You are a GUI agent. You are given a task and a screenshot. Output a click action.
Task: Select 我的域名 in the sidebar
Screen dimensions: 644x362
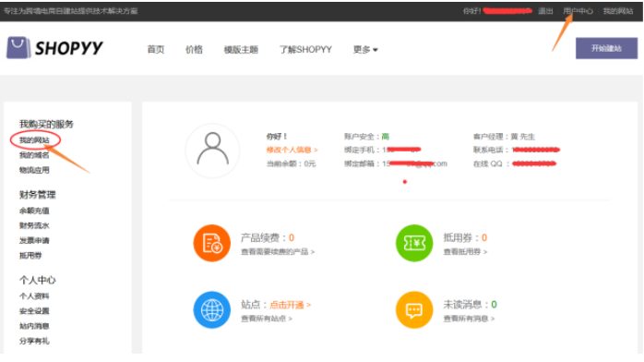tap(34, 155)
